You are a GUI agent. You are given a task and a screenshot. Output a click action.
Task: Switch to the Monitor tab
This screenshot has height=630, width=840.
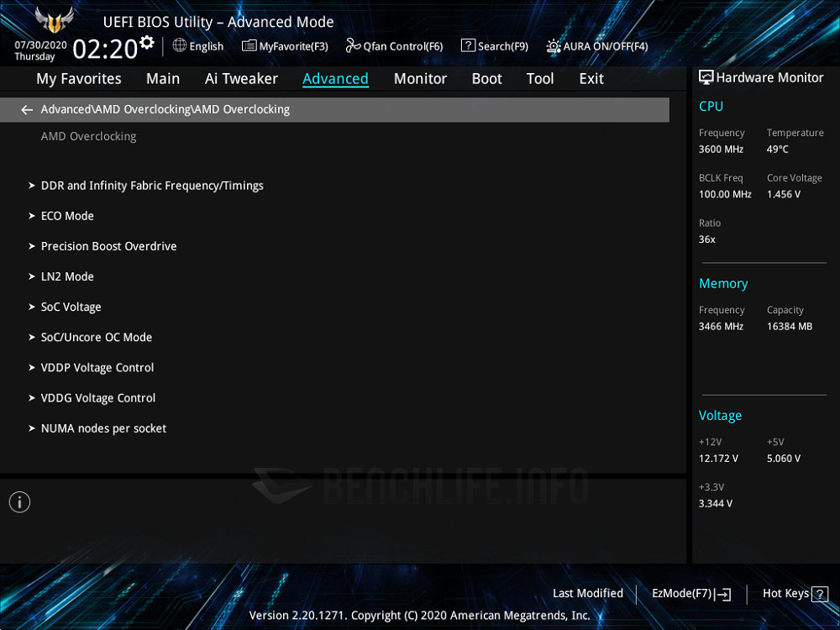[420, 78]
